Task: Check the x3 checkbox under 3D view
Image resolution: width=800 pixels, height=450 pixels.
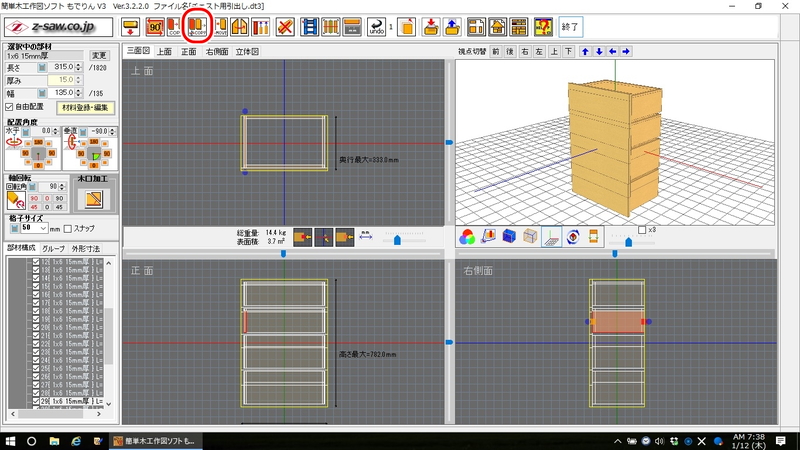Action: click(641, 229)
